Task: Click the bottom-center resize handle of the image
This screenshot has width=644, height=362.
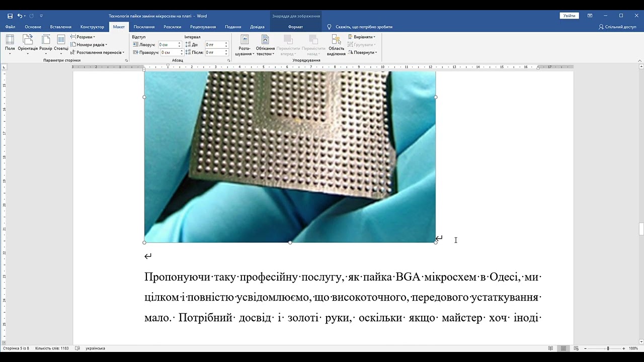Action: [290, 242]
